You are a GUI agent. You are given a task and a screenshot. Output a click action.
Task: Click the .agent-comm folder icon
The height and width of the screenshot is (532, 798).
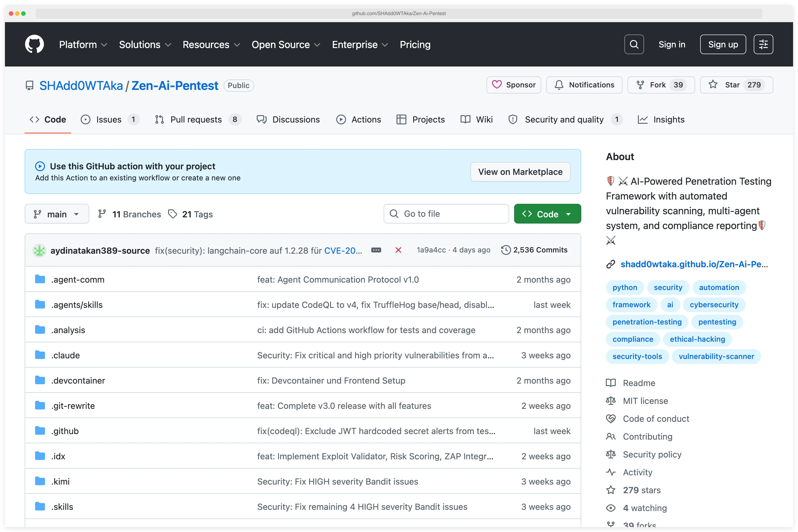[x=40, y=279]
